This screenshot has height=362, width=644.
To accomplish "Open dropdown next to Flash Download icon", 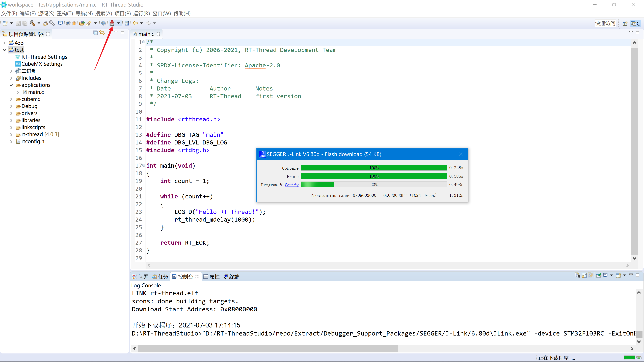I will coord(119,23).
